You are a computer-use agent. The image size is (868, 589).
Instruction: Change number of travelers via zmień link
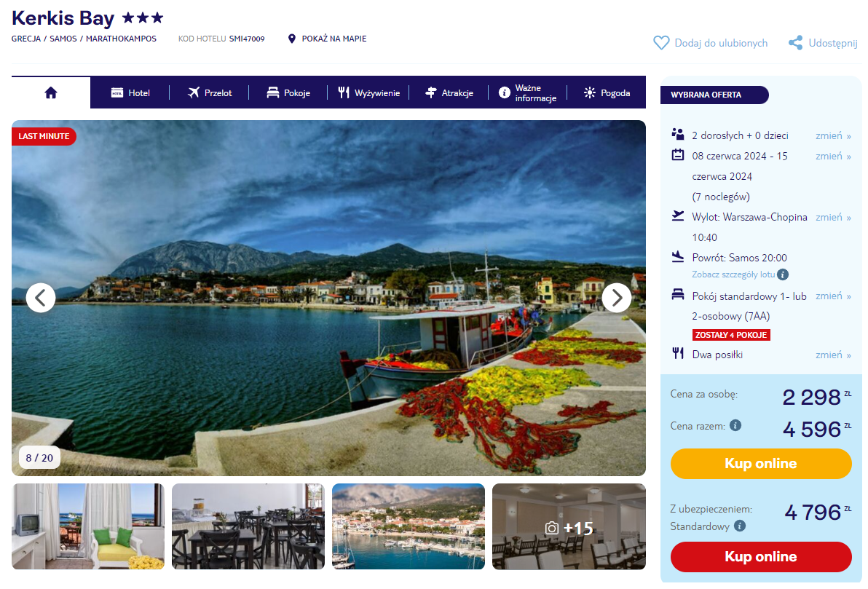click(x=833, y=135)
